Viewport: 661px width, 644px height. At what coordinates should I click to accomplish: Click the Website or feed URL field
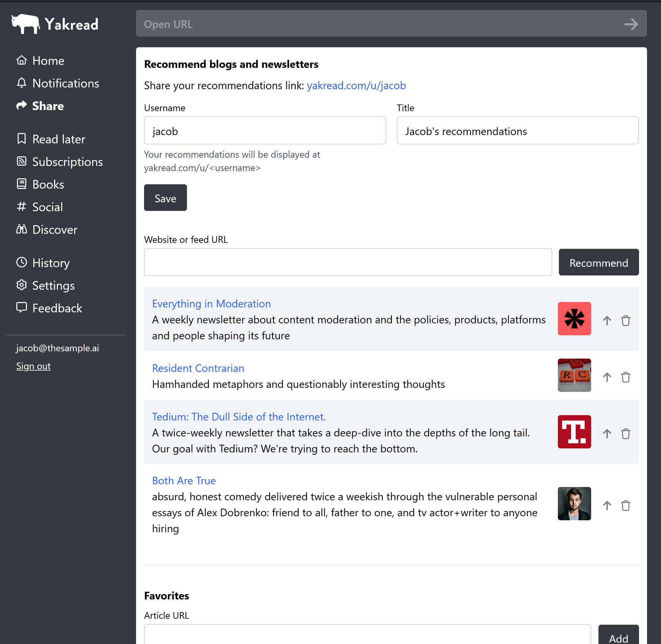[348, 262]
